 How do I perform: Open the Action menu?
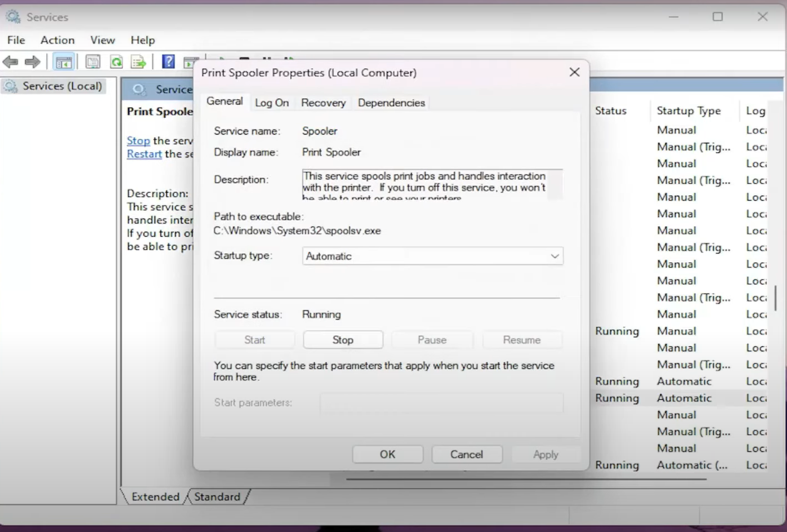pos(57,39)
